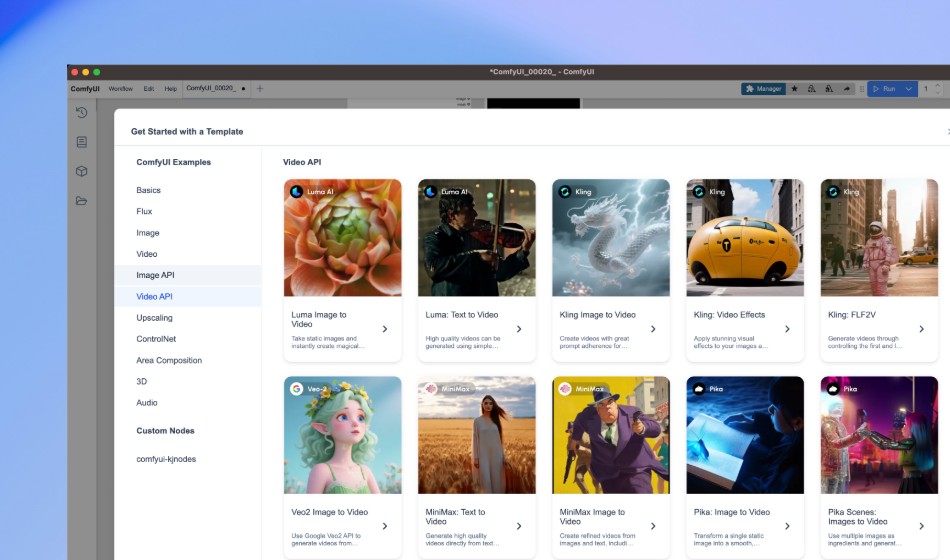Open the model library cube icon
Viewport: 950px width, 560px height.
(82, 172)
